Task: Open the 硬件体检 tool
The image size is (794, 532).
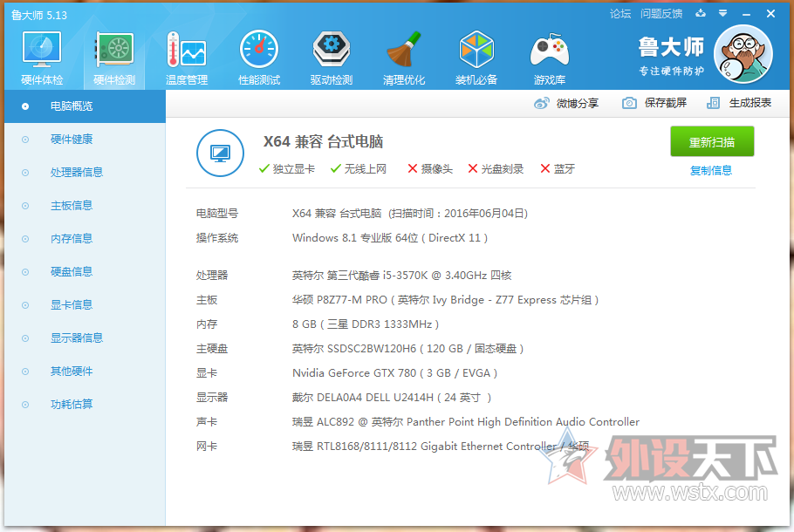Action: [x=41, y=56]
